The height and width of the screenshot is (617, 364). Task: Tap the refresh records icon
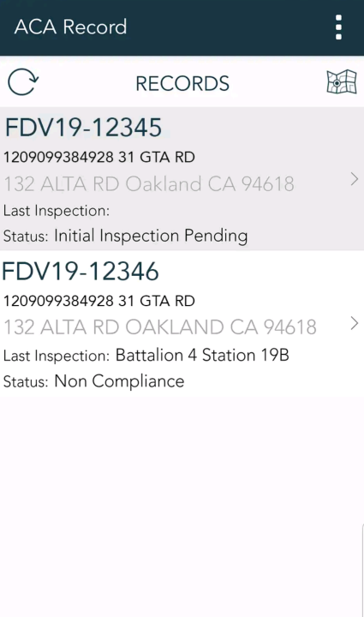pyautogui.click(x=23, y=82)
